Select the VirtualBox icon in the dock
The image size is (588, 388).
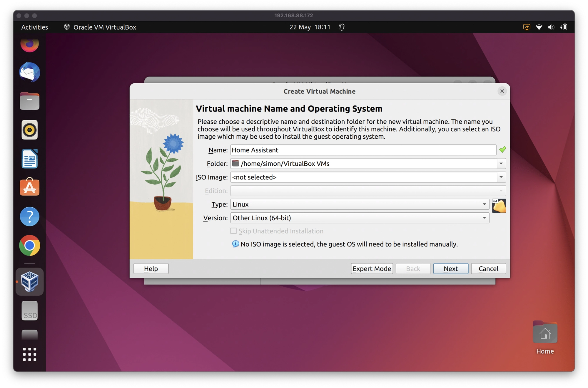click(29, 281)
